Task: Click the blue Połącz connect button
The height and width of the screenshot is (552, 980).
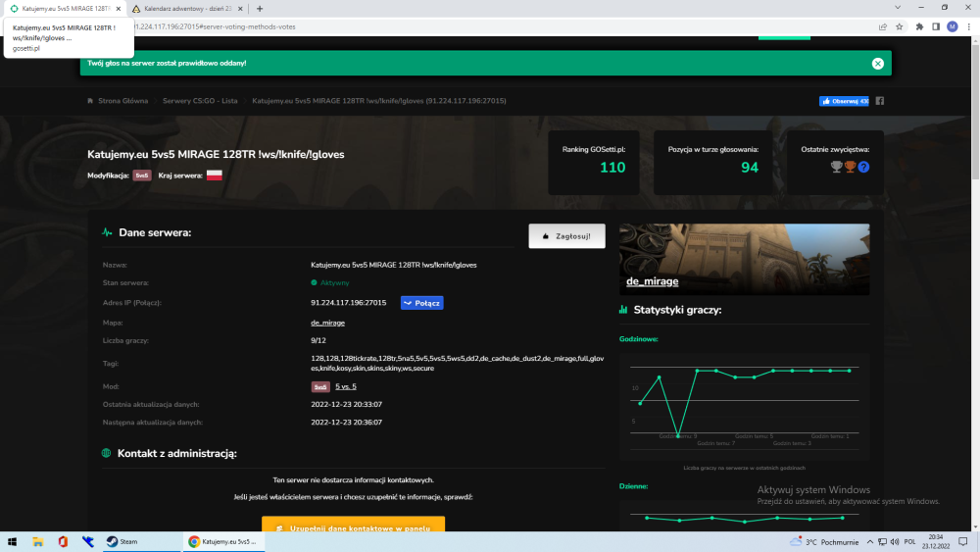Action: (421, 303)
